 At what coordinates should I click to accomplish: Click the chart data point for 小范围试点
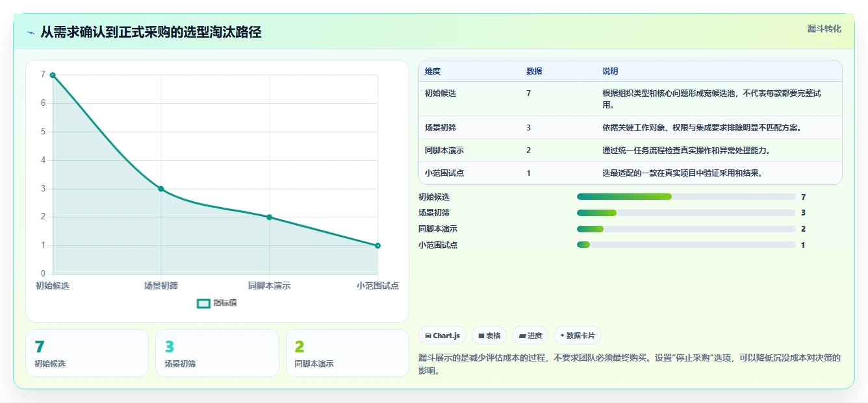[377, 245]
